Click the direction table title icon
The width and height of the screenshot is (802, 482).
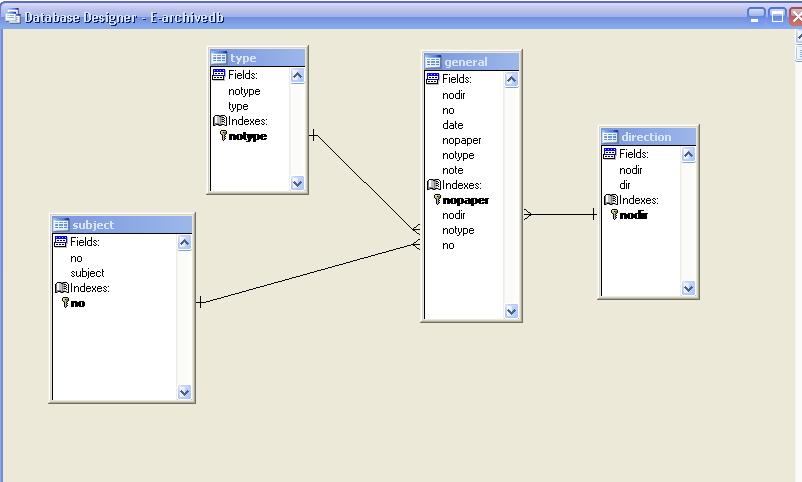click(x=609, y=137)
